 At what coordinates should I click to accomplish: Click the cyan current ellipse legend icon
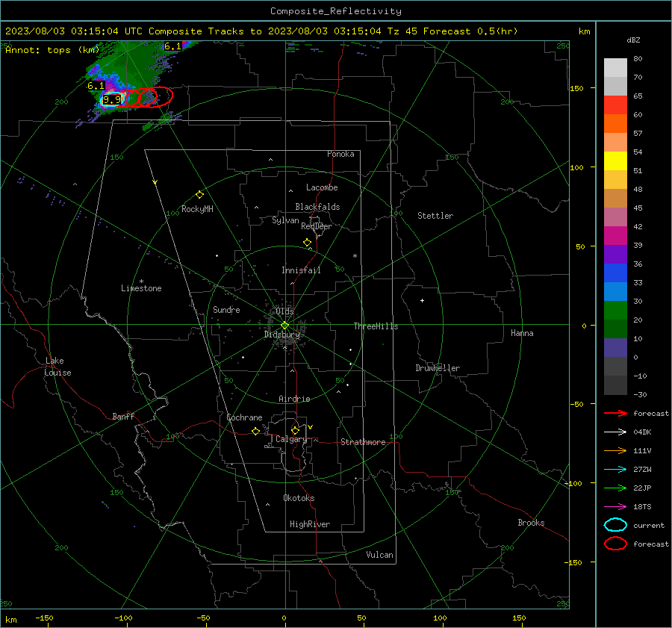[x=615, y=525]
